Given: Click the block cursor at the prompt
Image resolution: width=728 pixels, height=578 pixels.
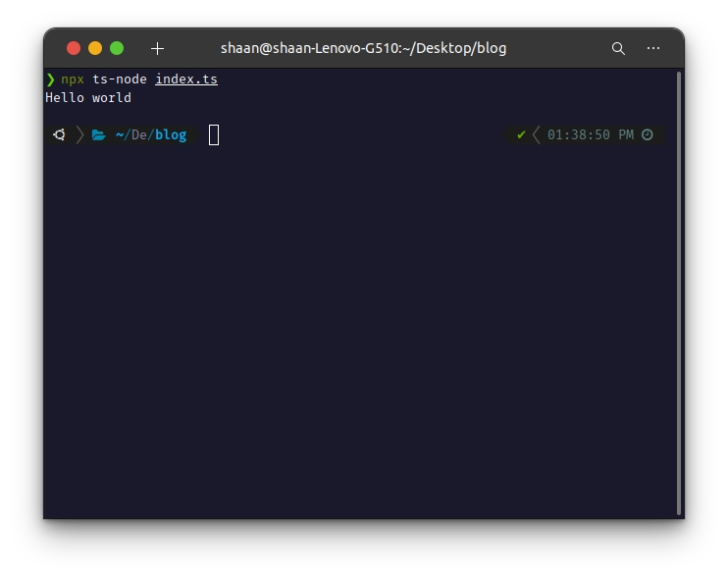Looking at the screenshot, I should 214,135.
